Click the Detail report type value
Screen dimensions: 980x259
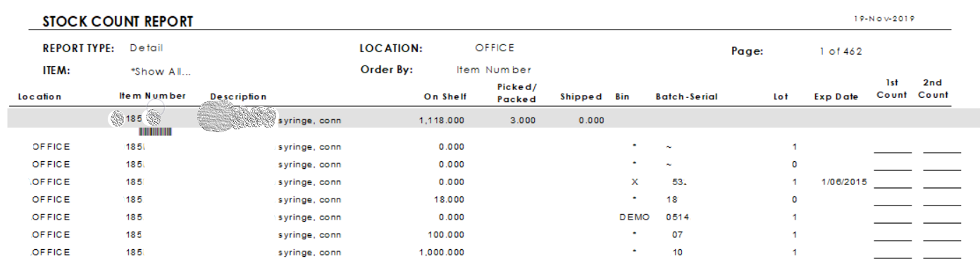[x=147, y=48]
